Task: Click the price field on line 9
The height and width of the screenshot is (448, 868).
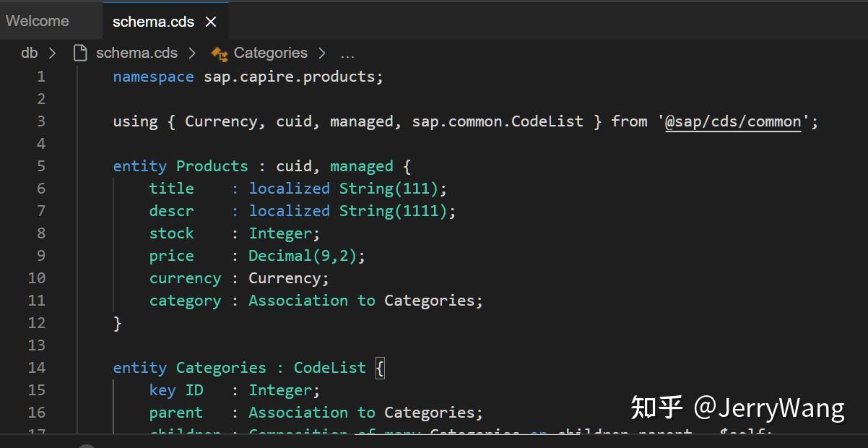Action: (x=172, y=256)
